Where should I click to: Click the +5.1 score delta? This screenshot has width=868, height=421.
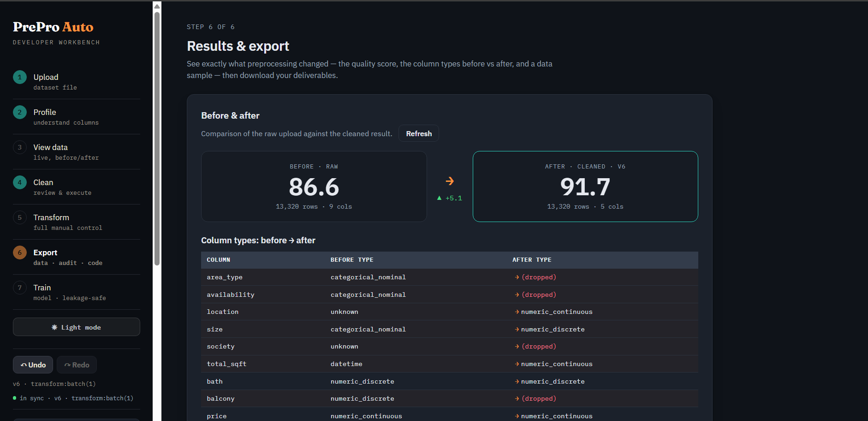point(450,198)
